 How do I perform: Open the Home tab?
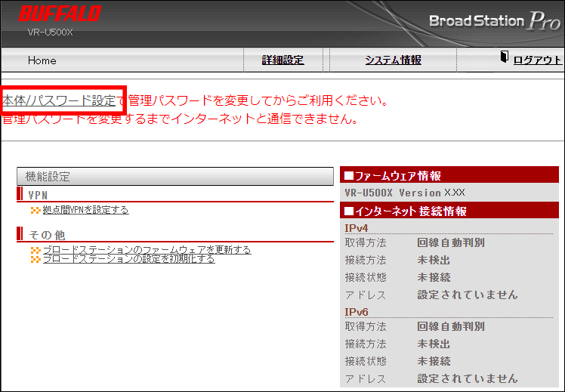[42, 60]
